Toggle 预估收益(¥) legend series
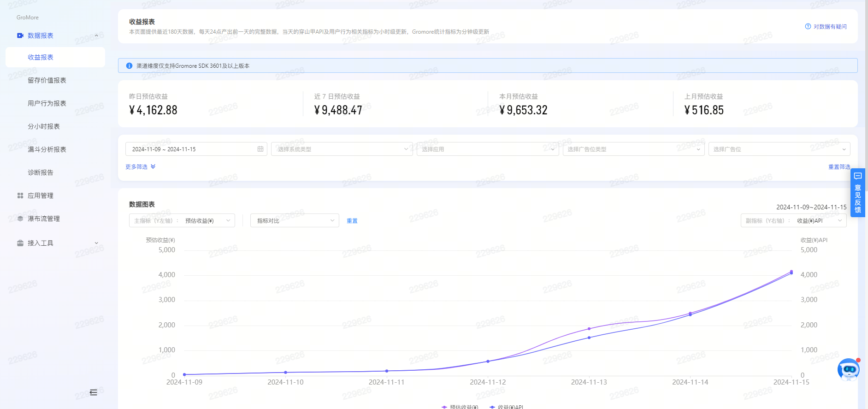This screenshot has width=868, height=409. (x=460, y=407)
